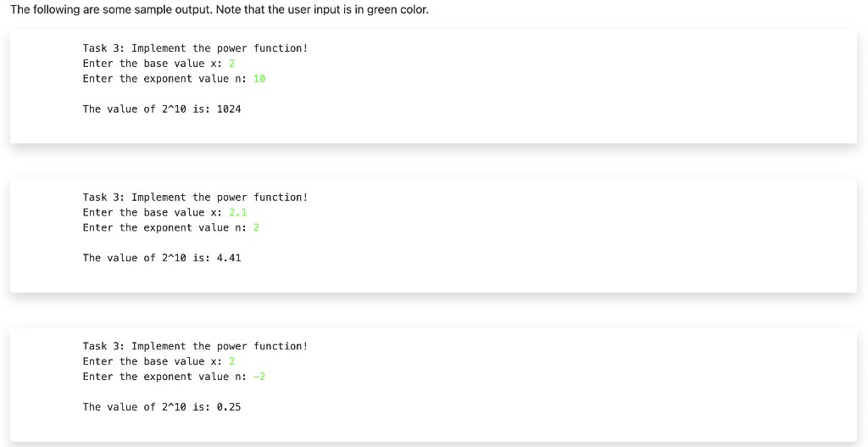Click the sample output intro sentence
Viewport: 868px width, 447px height.
click(220, 9)
